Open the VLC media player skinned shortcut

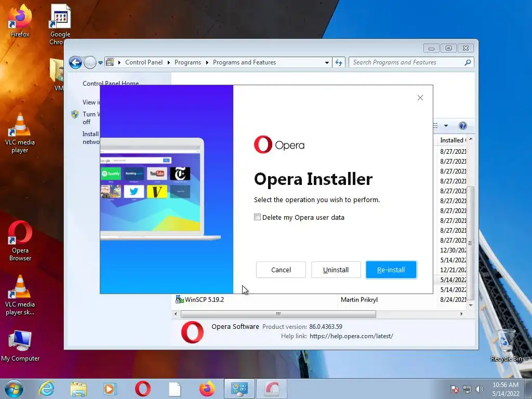[20, 295]
